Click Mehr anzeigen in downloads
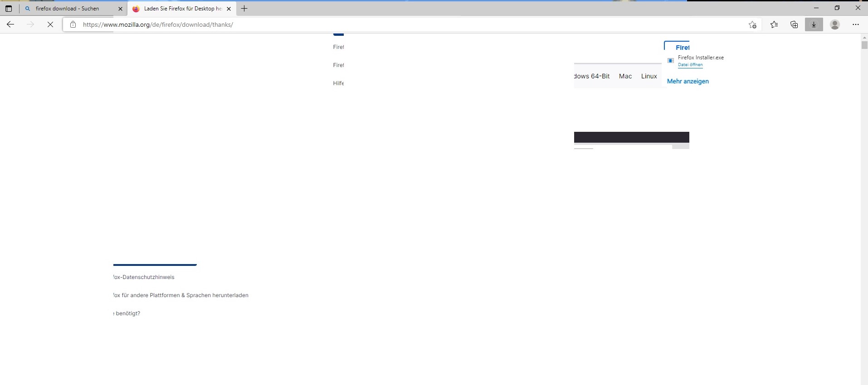Viewport: 868px width, 385px height. (688, 82)
